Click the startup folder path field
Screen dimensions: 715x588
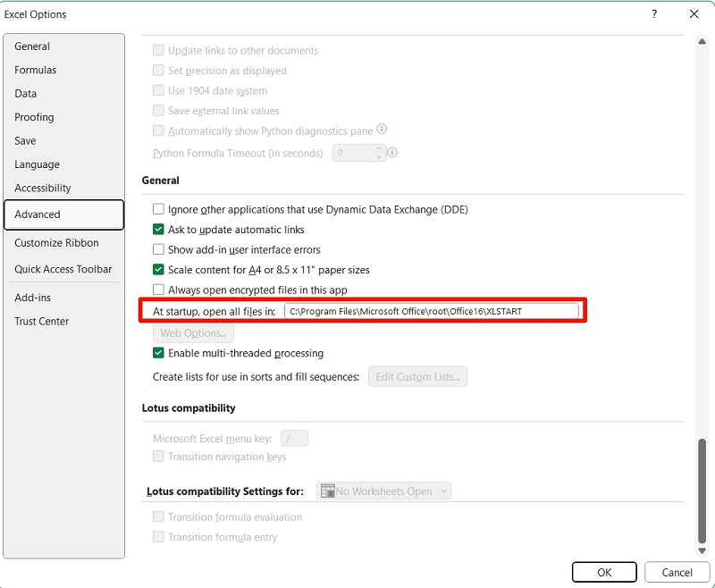432,311
